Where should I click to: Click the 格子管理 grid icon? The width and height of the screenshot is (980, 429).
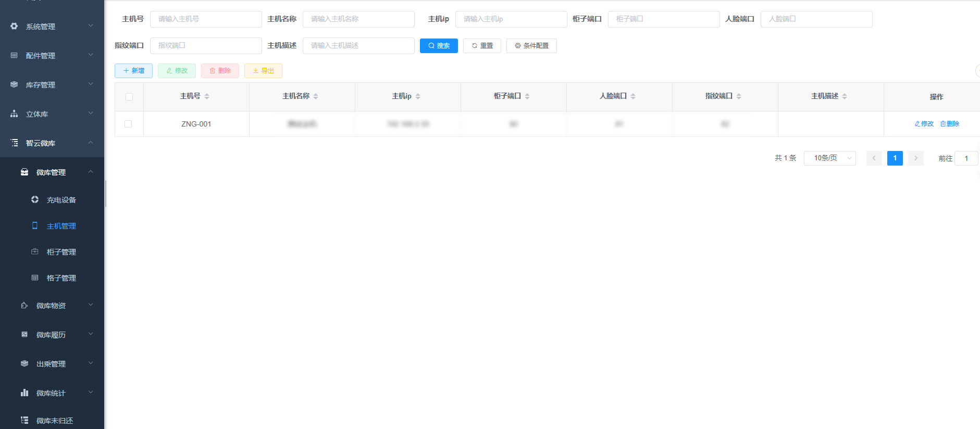pos(35,277)
